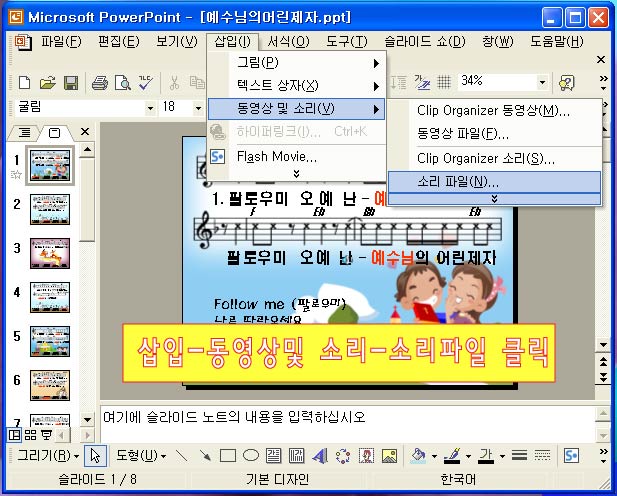This screenshot has width=617, height=496.
Task: Open the Line Color dropdown arrow
Action: (468, 456)
